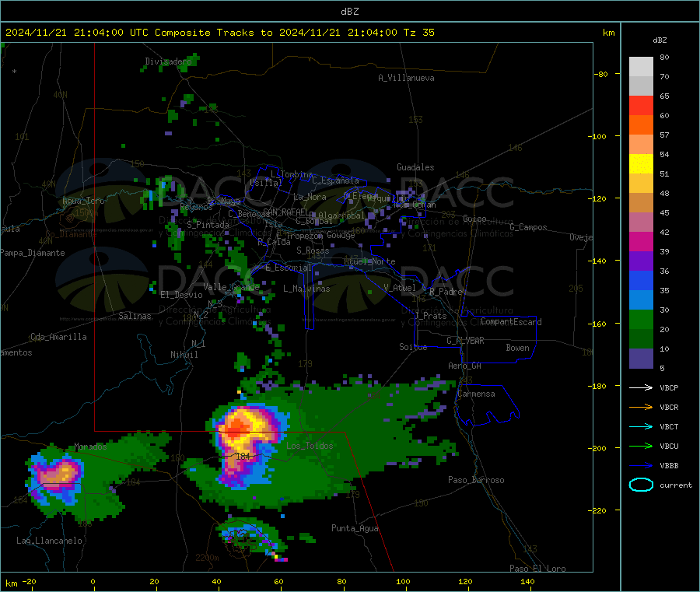Click the Aero_GA location label
This screenshot has width=700, height=592.
pos(465,366)
